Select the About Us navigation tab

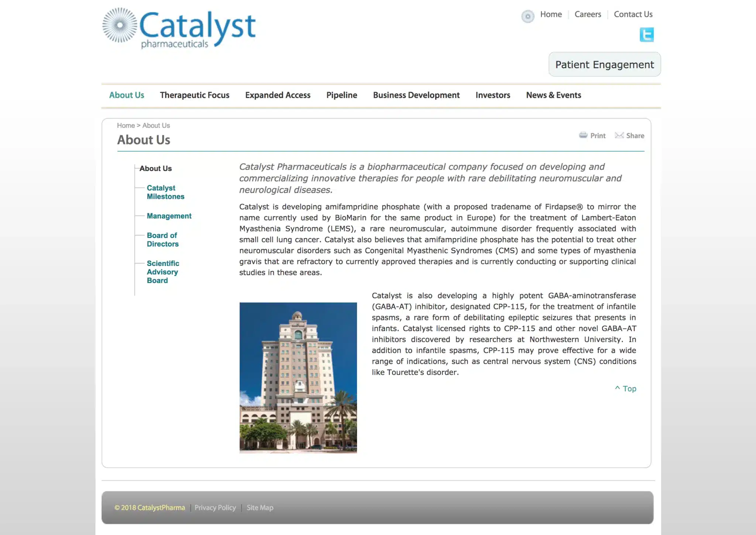coord(127,95)
